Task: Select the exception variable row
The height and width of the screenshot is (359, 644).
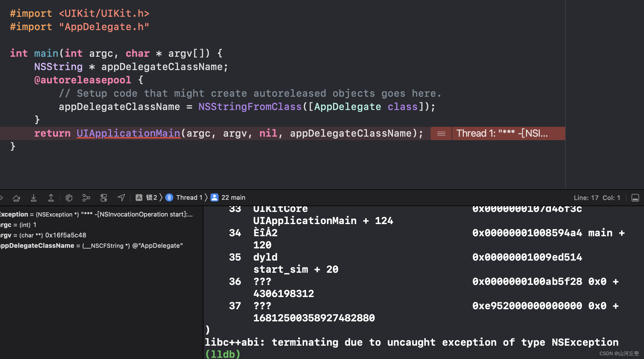Action: pos(96,215)
